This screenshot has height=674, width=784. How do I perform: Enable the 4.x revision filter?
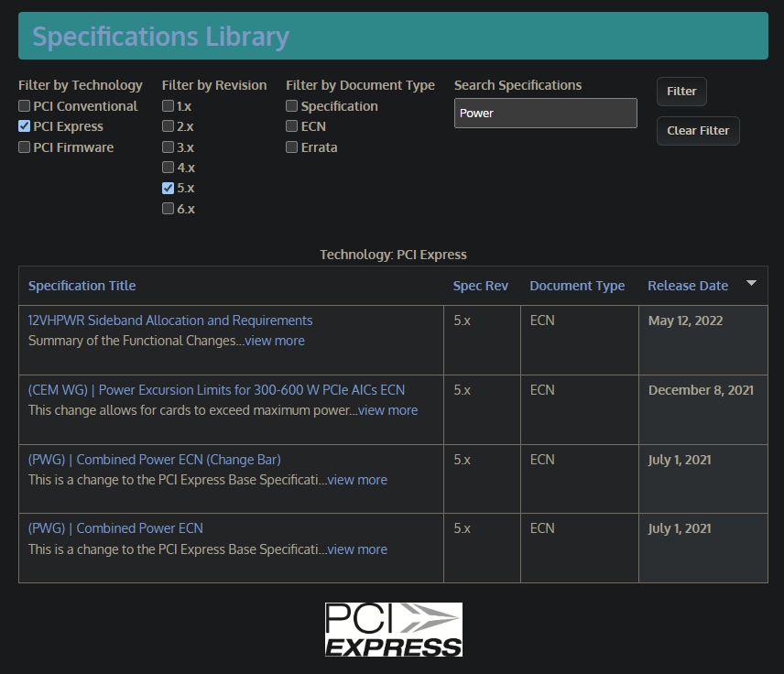pos(168,167)
